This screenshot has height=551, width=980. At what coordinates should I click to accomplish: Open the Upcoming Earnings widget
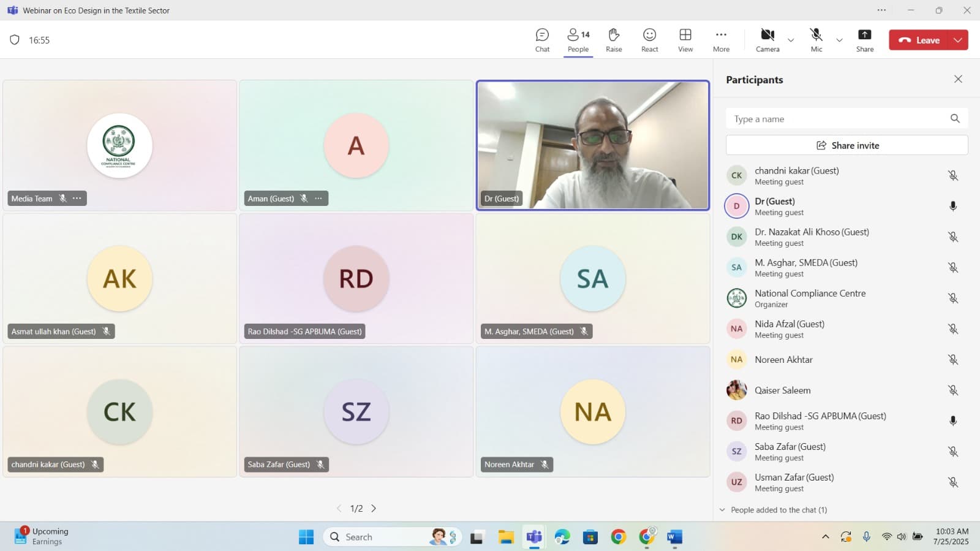[42, 536]
